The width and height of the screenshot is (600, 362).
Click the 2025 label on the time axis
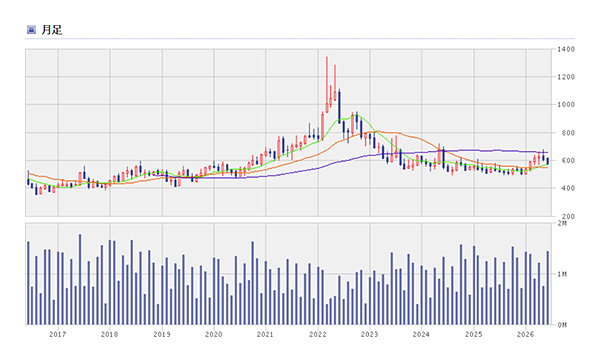[x=473, y=334]
